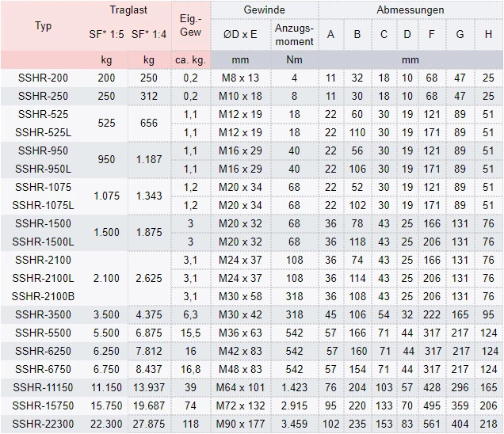Select the SF* 1:5 subheader
Viewport: 504px width, 434px height.
106,34
